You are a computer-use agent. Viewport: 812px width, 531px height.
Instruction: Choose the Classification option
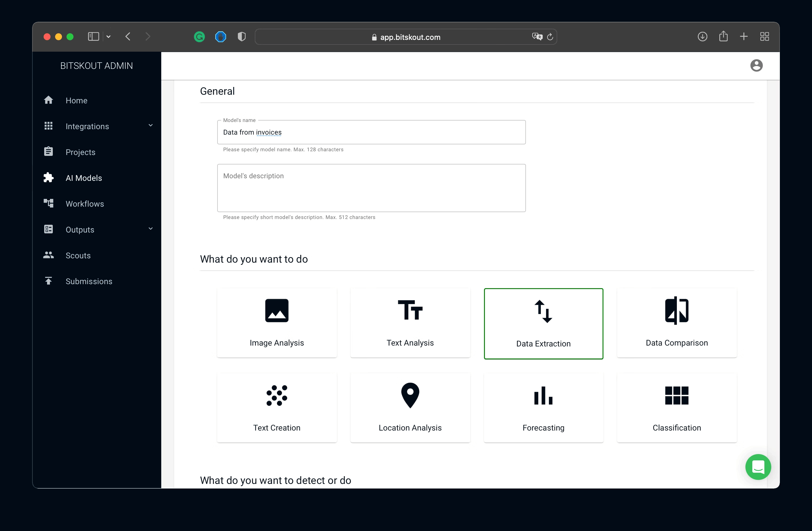point(677,408)
